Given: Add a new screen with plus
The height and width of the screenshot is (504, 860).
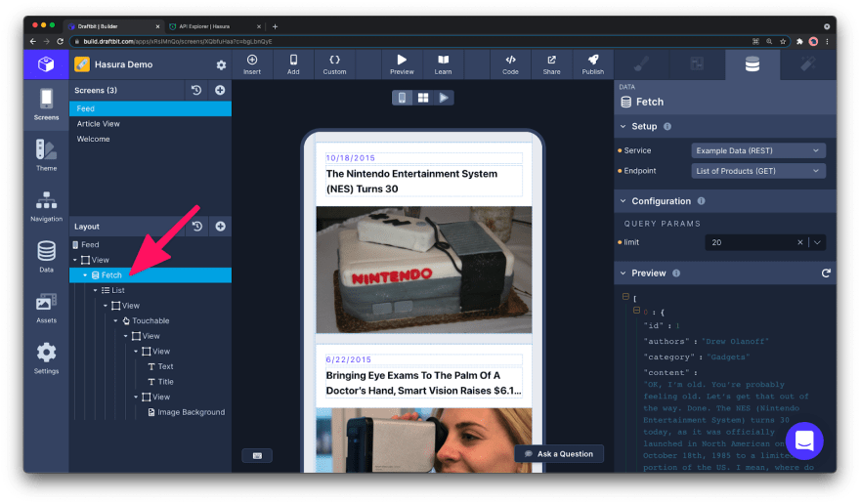Looking at the screenshot, I should [x=220, y=90].
